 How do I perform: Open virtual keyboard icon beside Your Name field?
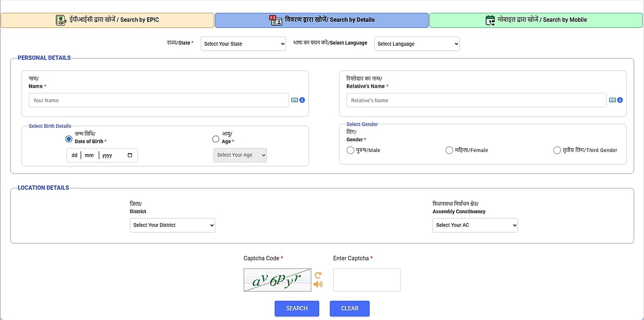pos(295,100)
